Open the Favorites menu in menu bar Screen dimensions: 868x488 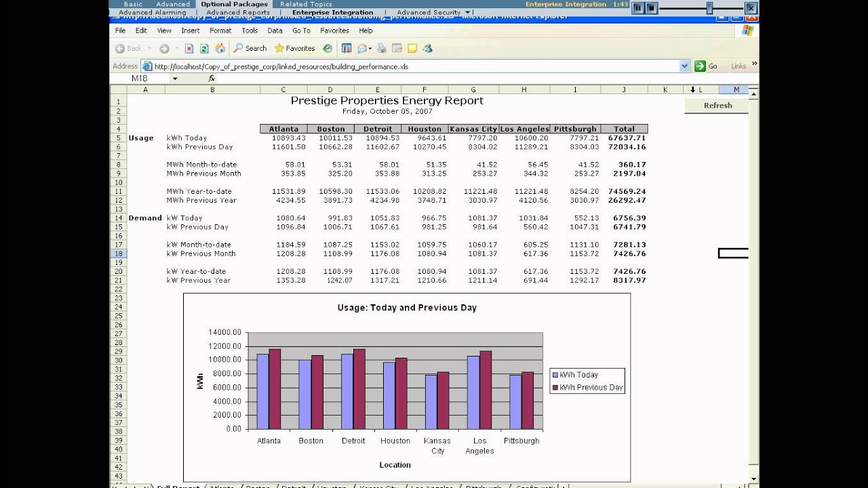(334, 30)
